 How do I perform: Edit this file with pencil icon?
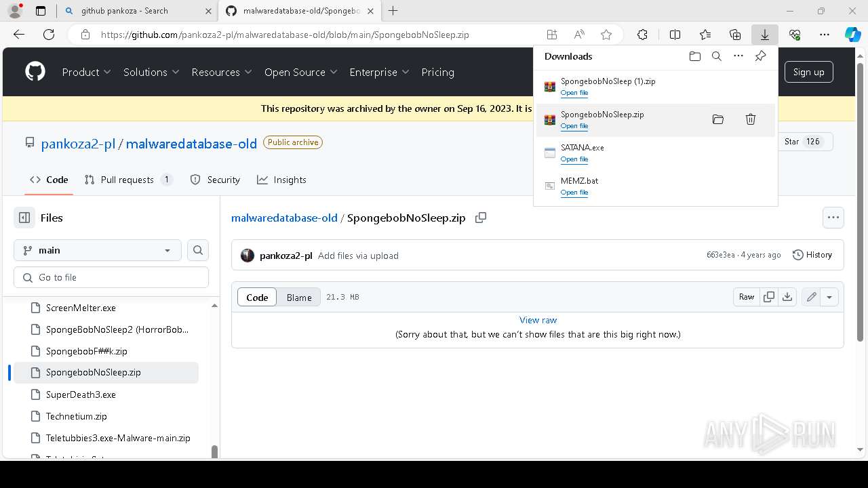tap(811, 297)
